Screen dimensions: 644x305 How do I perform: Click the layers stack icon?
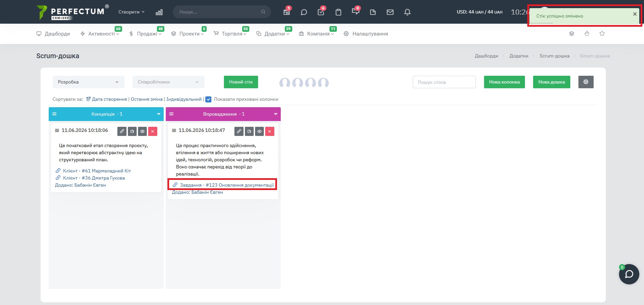[572, 33]
